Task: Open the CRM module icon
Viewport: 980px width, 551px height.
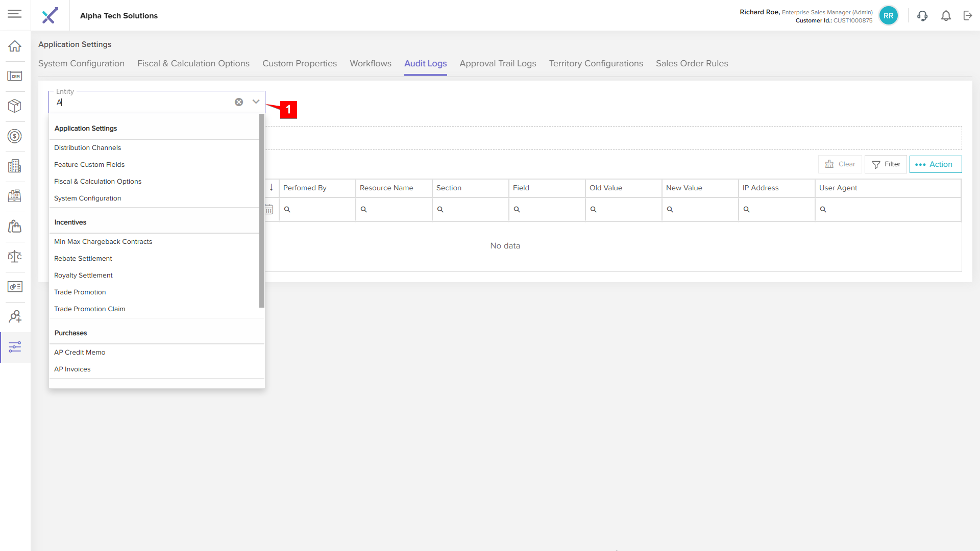Action: coord(15,76)
